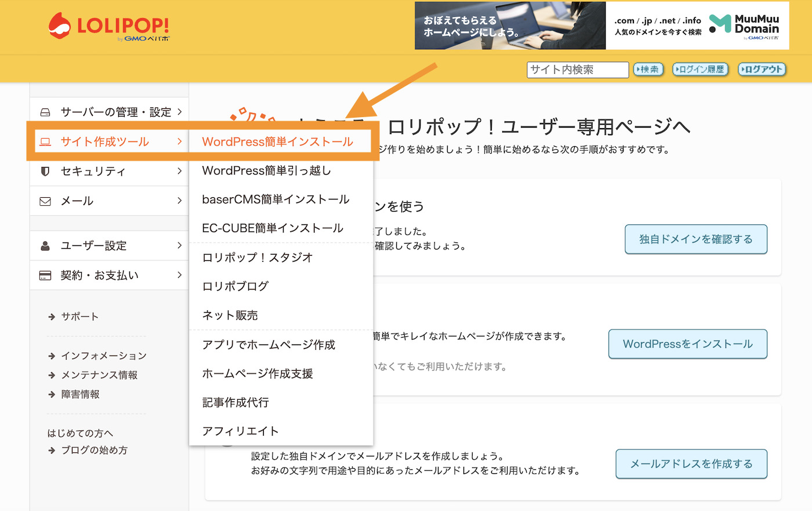Click the credit card icon beside 契約・お支払い
Screen dimensions: 812x511
pos(45,276)
